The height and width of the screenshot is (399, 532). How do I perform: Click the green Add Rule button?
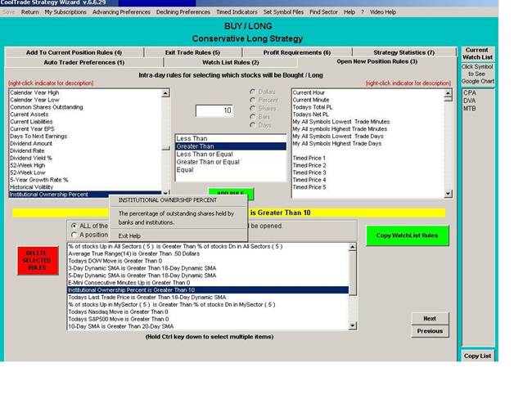pos(231,192)
